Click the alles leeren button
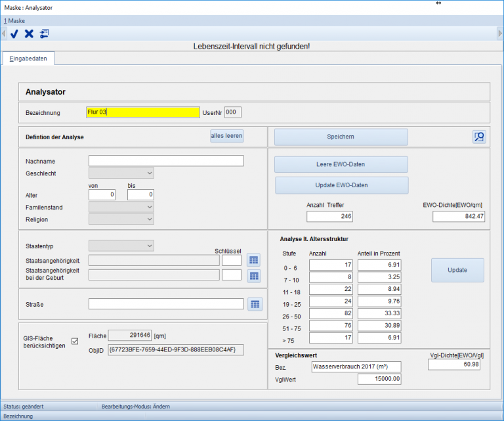The height and width of the screenshot is (421, 504). click(226, 136)
